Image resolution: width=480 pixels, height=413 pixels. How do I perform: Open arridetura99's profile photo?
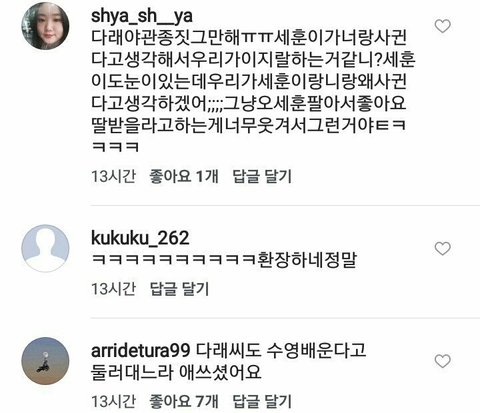click(45, 361)
